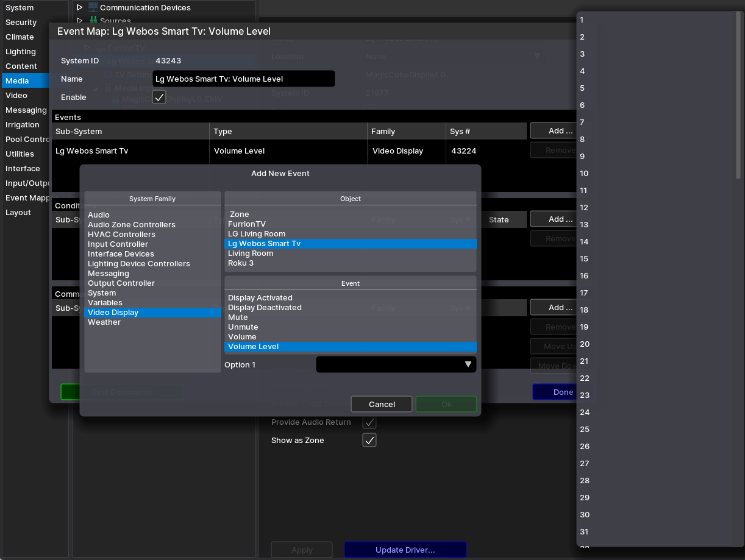Choose 20 in the option list
The image size is (745, 560).
(x=656, y=344)
